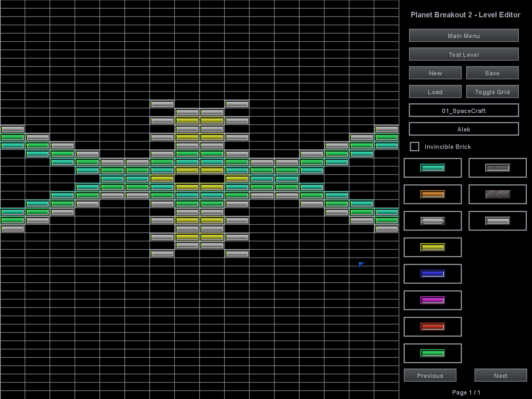This screenshot has height=399, width=532.
Task: Select the green brick swatch at palette bottom
Action: click(x=433, y=353)
